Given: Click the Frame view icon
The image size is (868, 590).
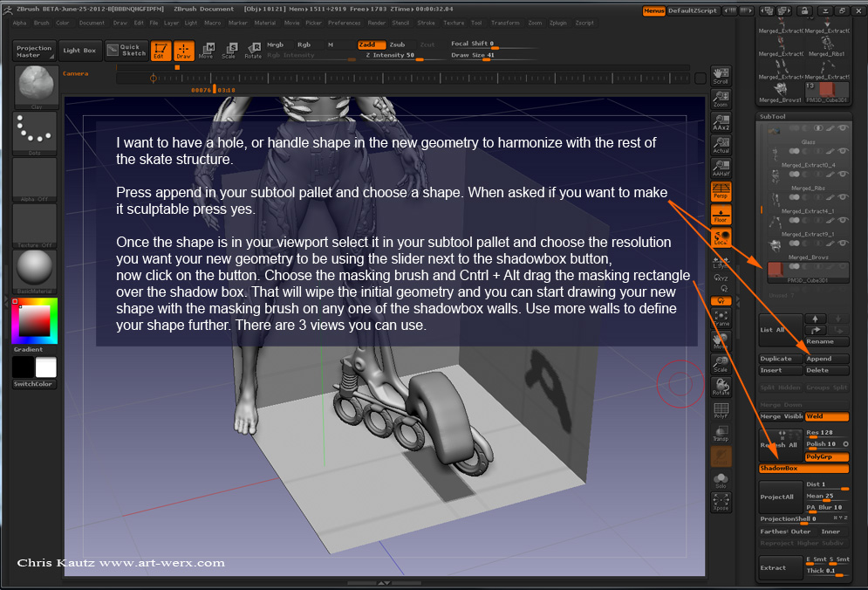Looking at the screenshot, I should click(721, 318).
